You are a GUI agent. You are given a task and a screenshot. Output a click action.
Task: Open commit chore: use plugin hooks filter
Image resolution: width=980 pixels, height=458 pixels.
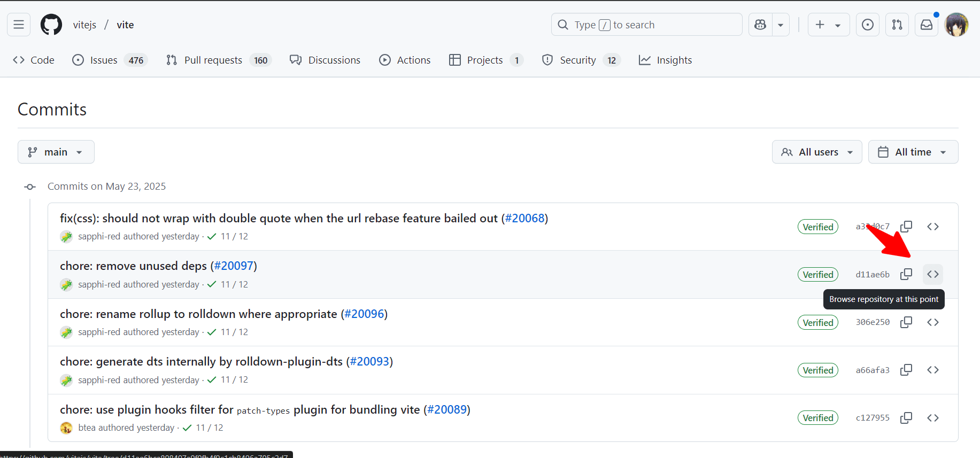point(240,409)
